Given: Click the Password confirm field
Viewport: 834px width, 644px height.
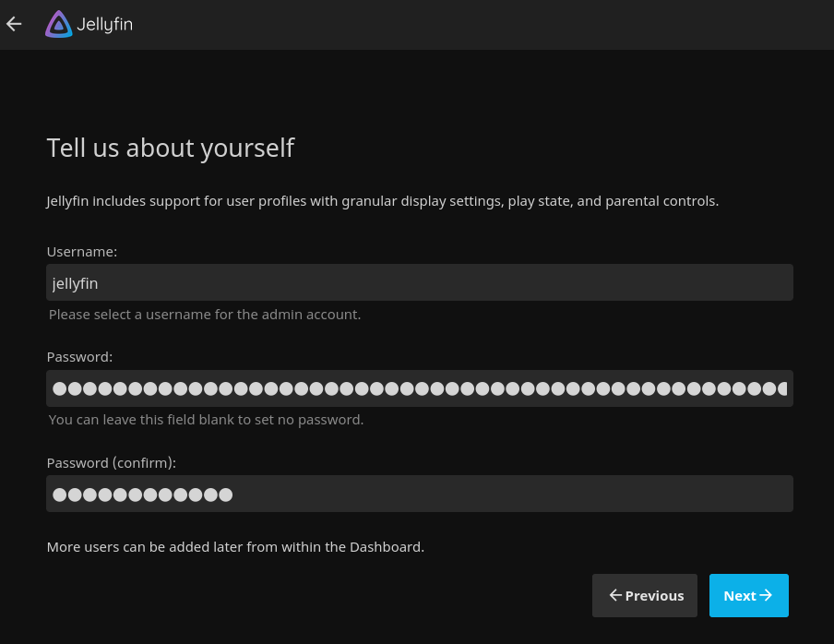Looking at the screenshot, I should pos(420,494).
